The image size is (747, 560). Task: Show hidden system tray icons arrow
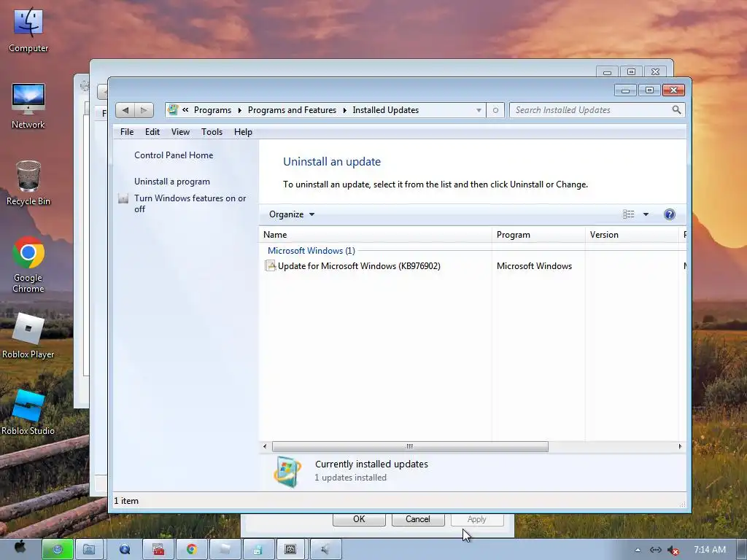pos(638,550)
